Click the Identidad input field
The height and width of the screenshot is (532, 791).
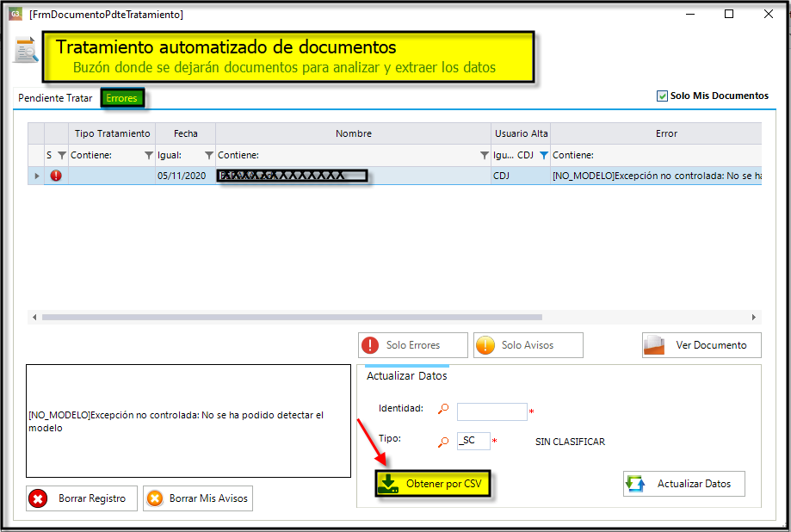[491, 411]
